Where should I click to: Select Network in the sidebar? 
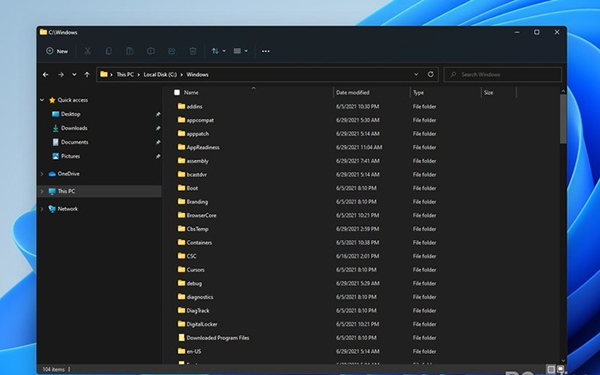point(67,209)
